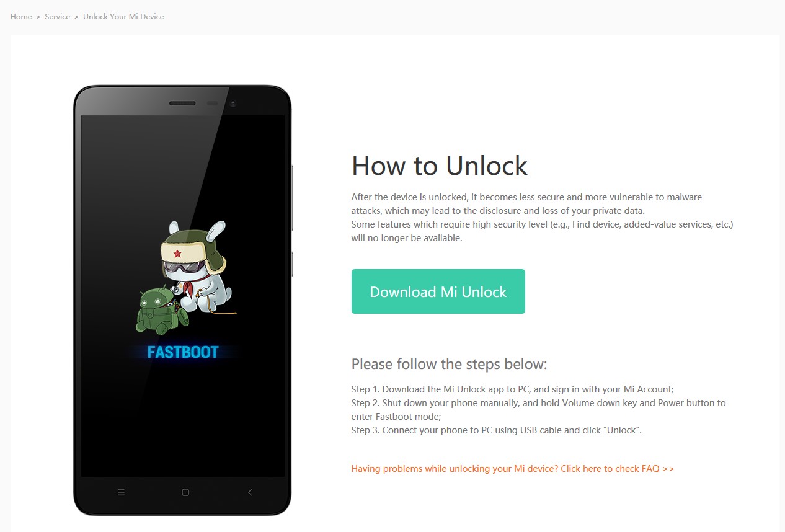Click the red star on the bunny's hat
The height and width of the screenshot is (532, 785).
[x=177, y=254]
